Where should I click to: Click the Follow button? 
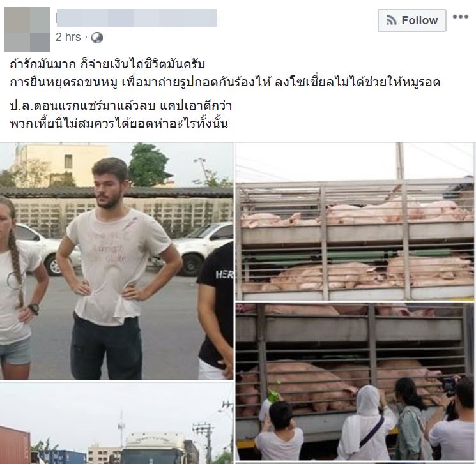[x=411, y=20]
